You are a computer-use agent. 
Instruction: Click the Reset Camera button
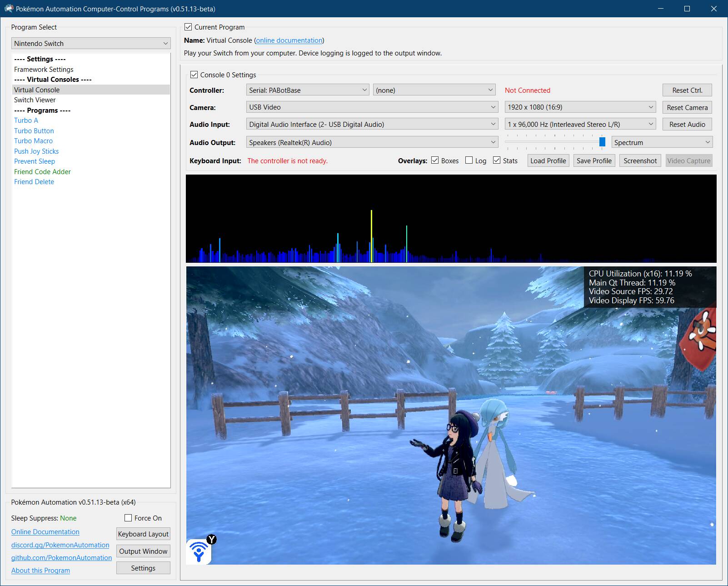pos(687,107)
